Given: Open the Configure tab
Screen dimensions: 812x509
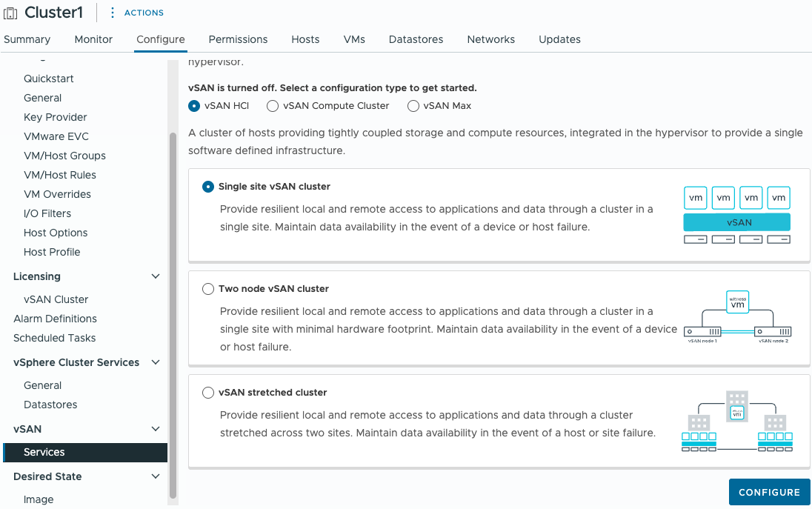Looking at the screenshot, I should click(x=161, y=39).
